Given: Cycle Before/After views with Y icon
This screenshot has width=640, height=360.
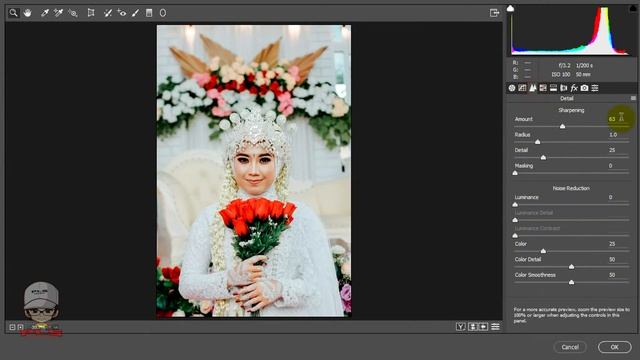Looking at the screenshot, I should click(460, 327).
